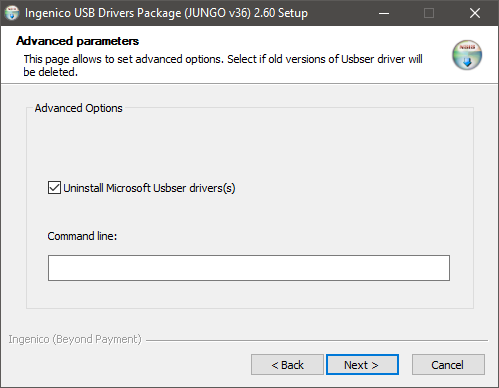Cancel the driver installation

(x=448, y=365)
